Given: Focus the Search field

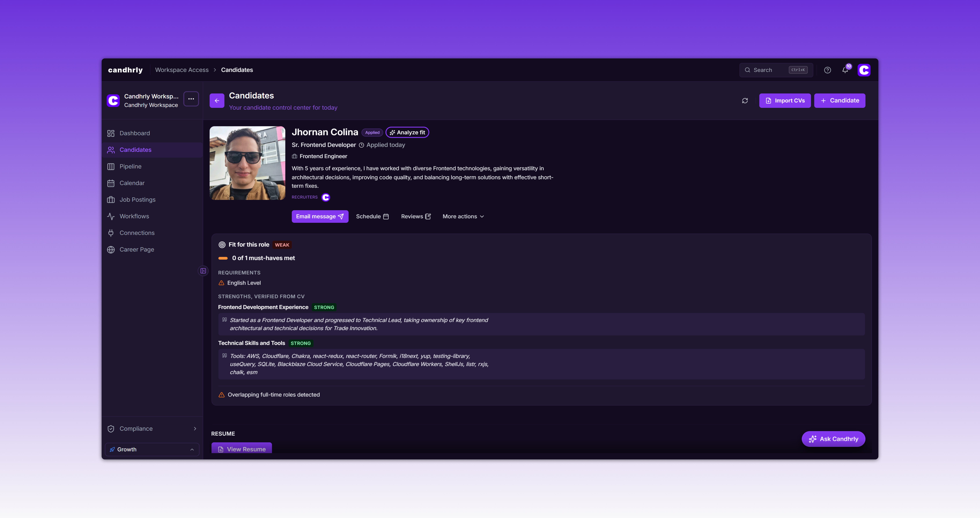Looking at the screenshot, I should [x=776, y=70].
